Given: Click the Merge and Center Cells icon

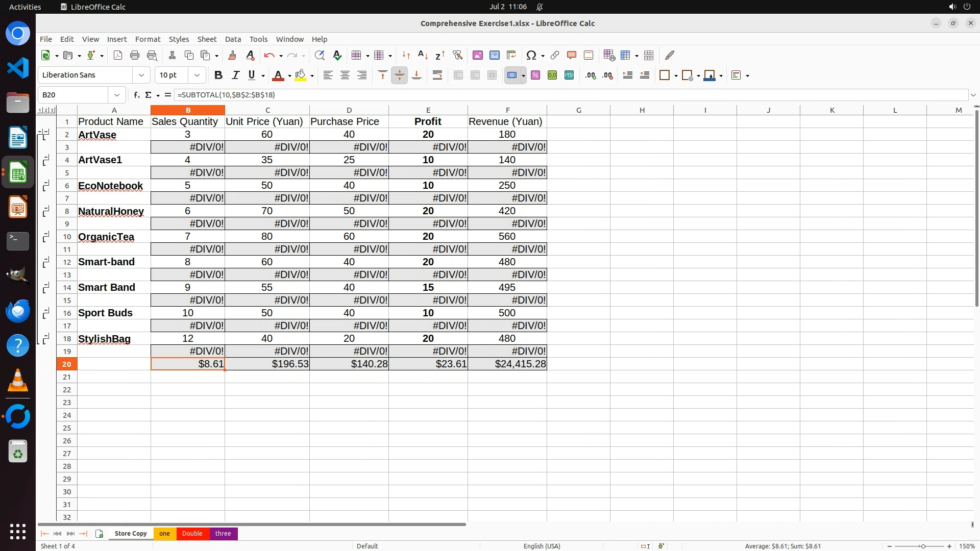Looking at the screenshot, I should pos(458,75).
